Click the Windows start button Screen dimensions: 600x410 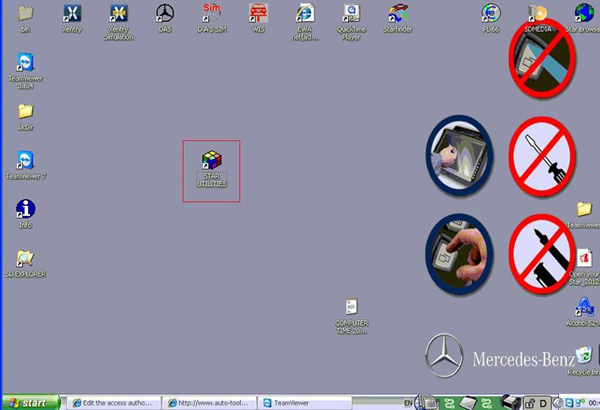point(31,403)
